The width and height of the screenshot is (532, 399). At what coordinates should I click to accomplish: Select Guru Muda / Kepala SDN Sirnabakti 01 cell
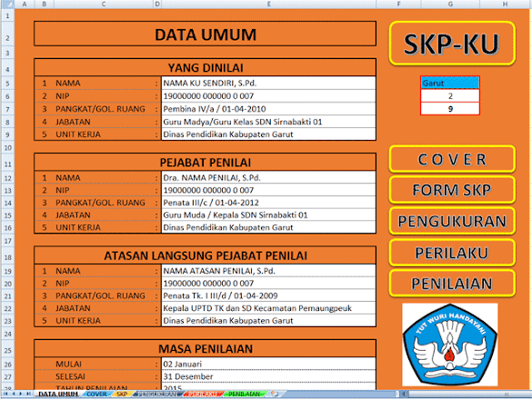[x=268, y=214]
